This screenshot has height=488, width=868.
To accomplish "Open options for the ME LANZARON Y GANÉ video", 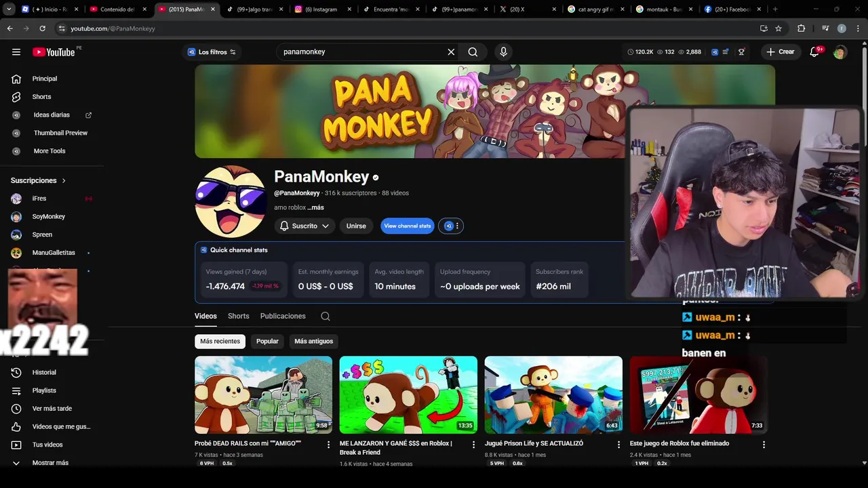I will click(474, 445).
